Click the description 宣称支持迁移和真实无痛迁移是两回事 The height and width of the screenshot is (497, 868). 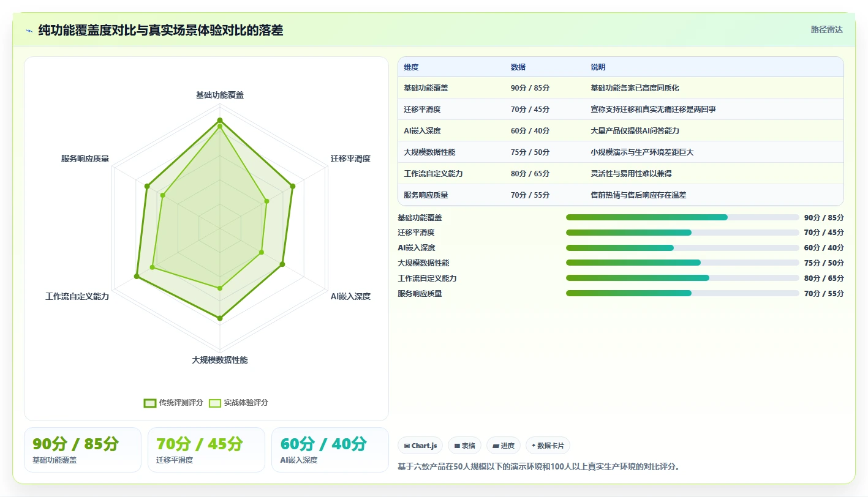click(653, 110)
